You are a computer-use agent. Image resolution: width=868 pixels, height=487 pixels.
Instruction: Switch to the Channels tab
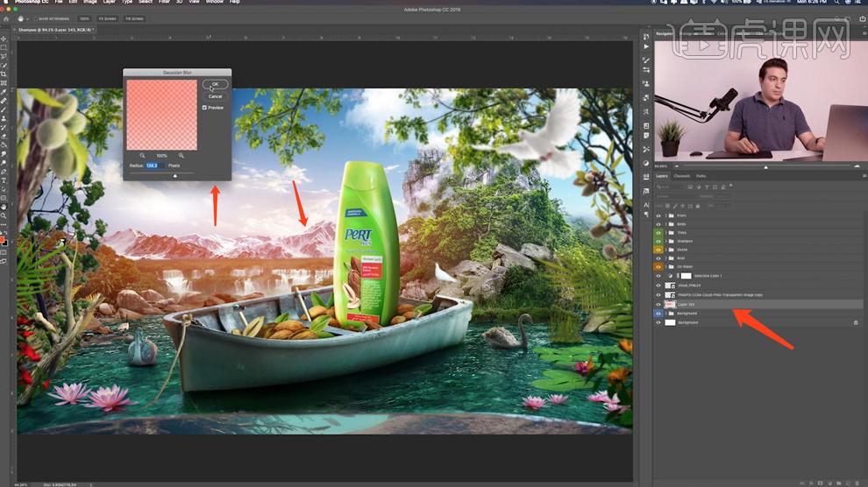coord(681,176)
